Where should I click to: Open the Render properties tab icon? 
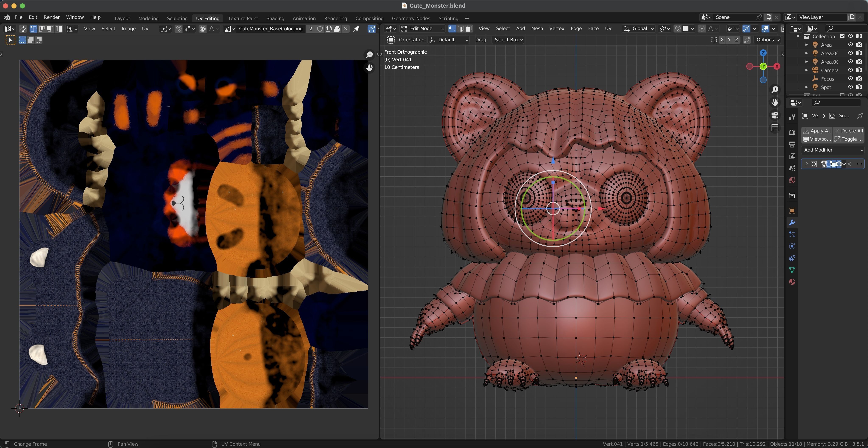pyautogui.click(x=792, y=132)
